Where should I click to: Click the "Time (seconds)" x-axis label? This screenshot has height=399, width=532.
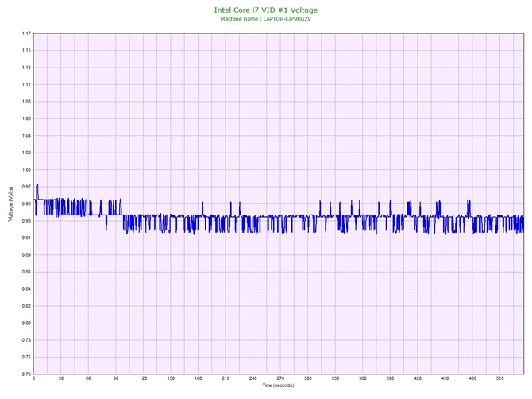click(x=278, y=385)
